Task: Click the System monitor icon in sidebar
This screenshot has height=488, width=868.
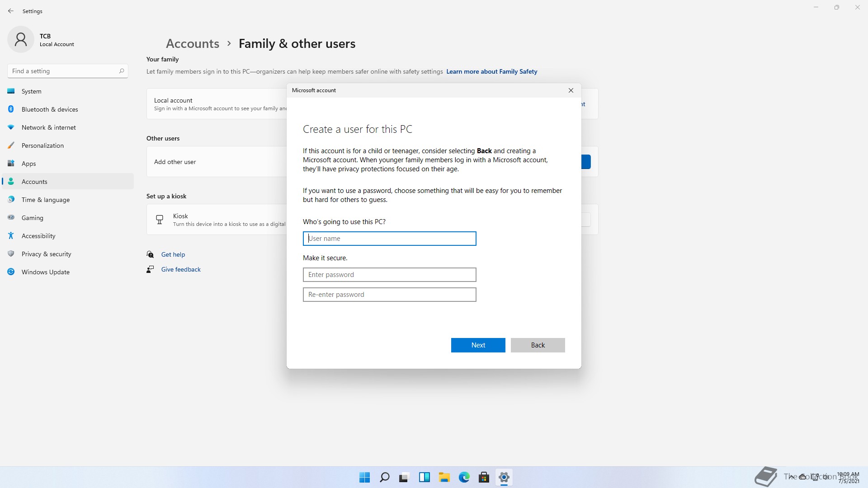Action: [x=11, y=91]
